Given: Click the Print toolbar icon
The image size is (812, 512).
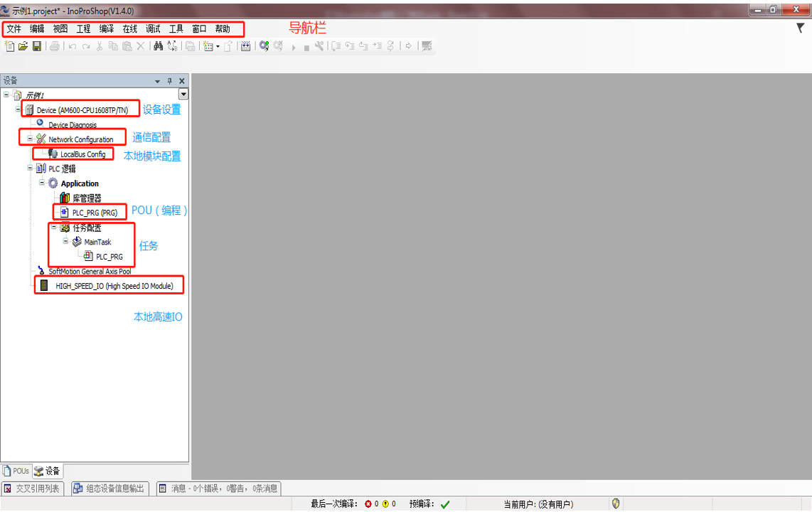Looking at the screenshot, I should click(54, 46).
